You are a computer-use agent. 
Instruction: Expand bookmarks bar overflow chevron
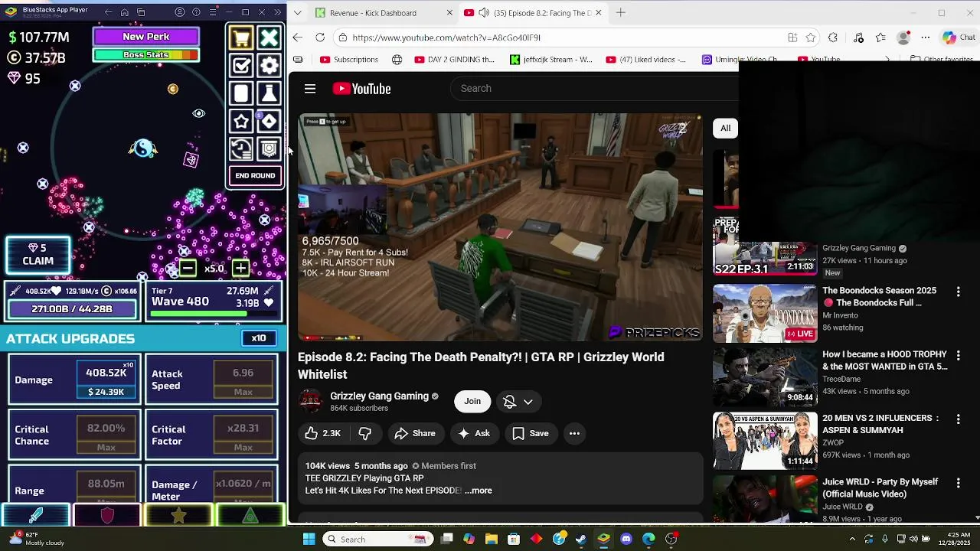point(887,59)
